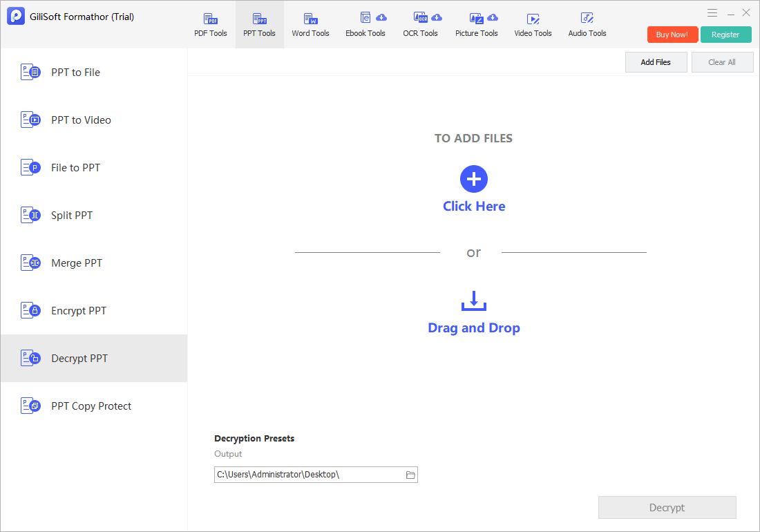Click the PPT Copy Protect icon
This screenshot has height=532, width=760.
(x=30, y=406)
